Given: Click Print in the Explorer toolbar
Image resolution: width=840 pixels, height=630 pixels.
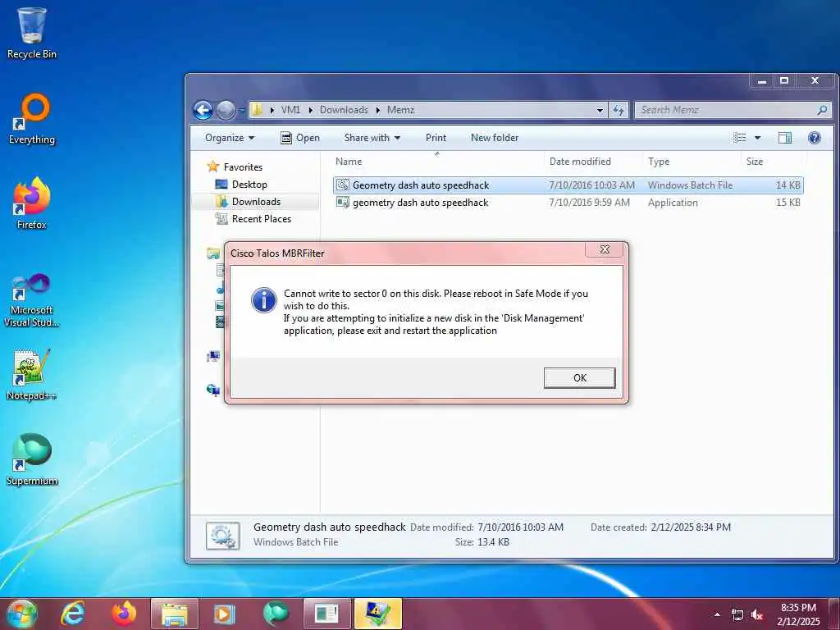Looking at the screenshot, I should 436,138.
